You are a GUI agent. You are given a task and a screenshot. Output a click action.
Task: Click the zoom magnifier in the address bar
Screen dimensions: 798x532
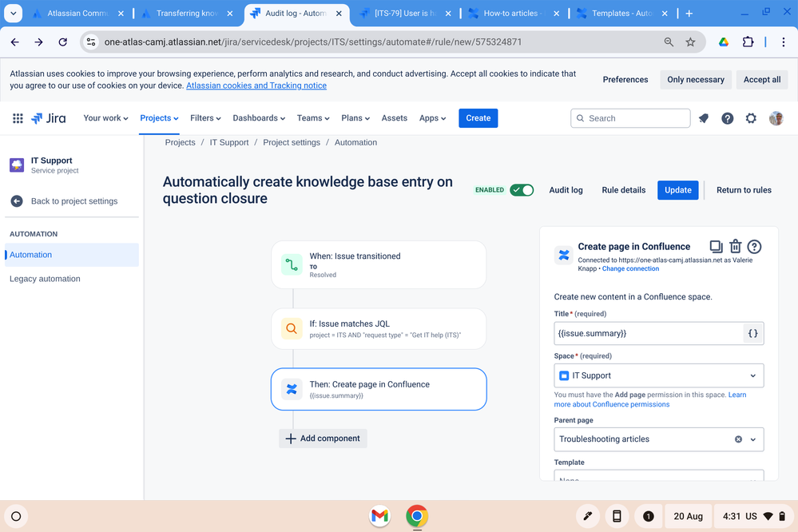pos(669,42)
